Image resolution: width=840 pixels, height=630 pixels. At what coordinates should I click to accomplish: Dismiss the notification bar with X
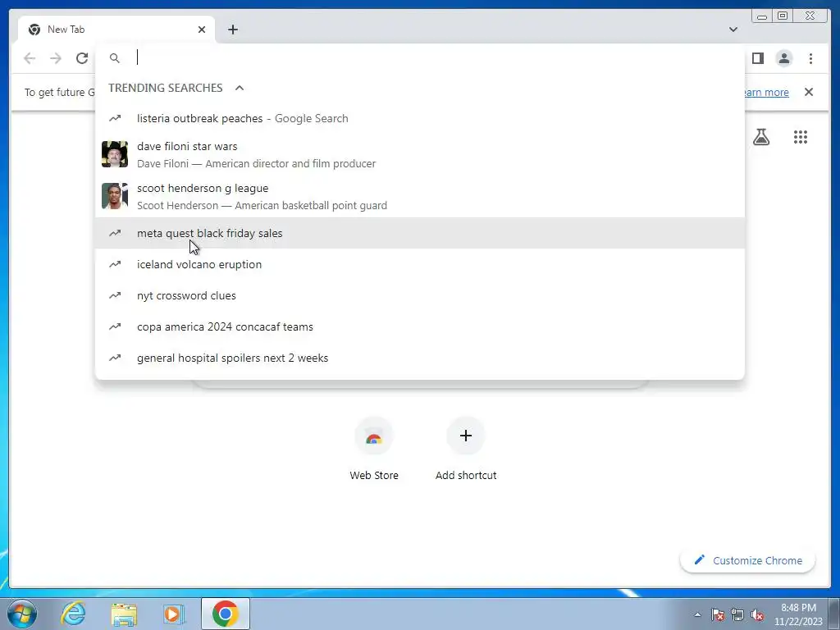click(x=809, y=92)
